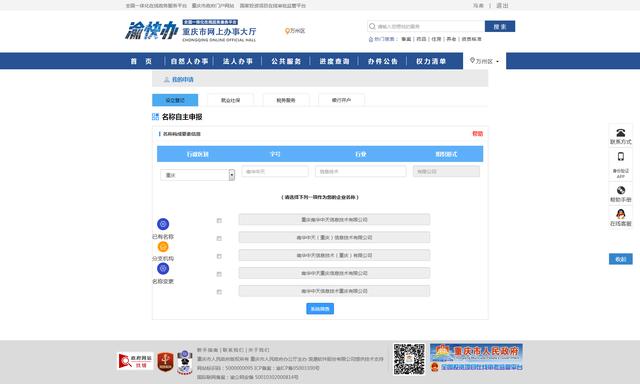This screenshot has height=384, width=640.
Task: Click the magnifier icon in search box
Action: pos(372,27)
